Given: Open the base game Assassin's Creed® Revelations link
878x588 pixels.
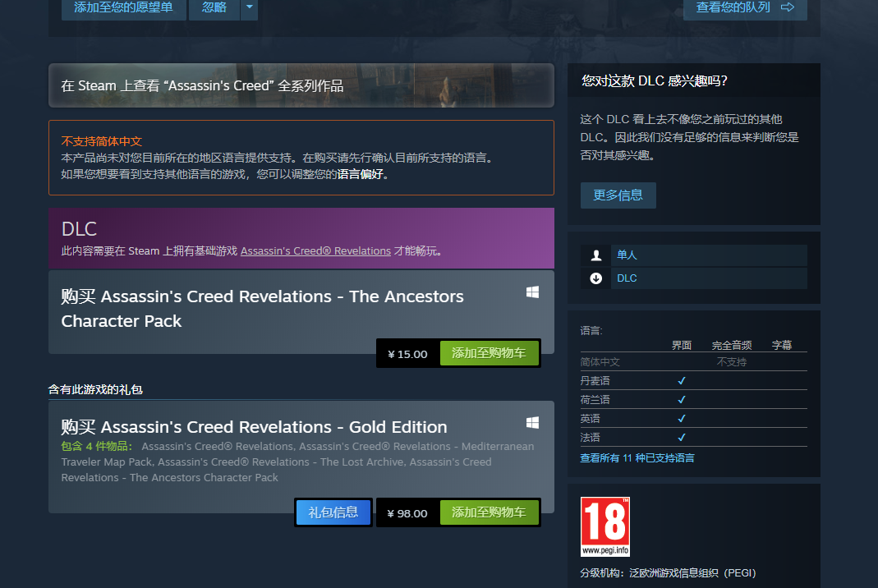Looking at the screenshot, I should pyautogui.click(x=316, y=250).
